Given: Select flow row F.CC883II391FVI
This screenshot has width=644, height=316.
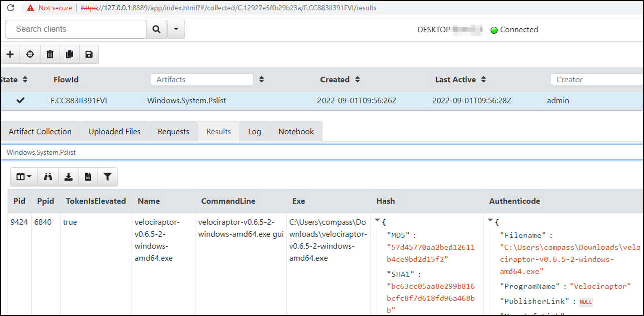Looking at the screenshot, I should click(322, 101).
